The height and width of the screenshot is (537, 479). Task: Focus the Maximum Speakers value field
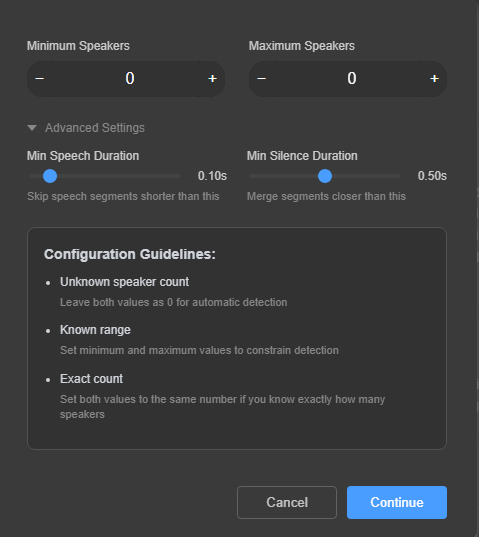tap(348, 79)
